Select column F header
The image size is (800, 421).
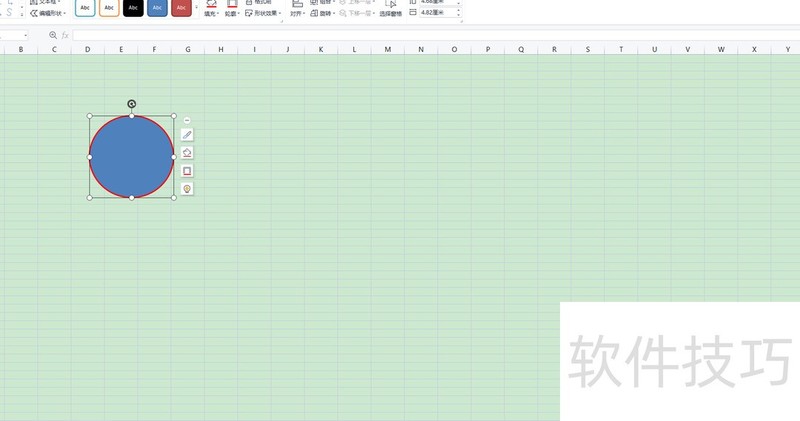(154, 49)
